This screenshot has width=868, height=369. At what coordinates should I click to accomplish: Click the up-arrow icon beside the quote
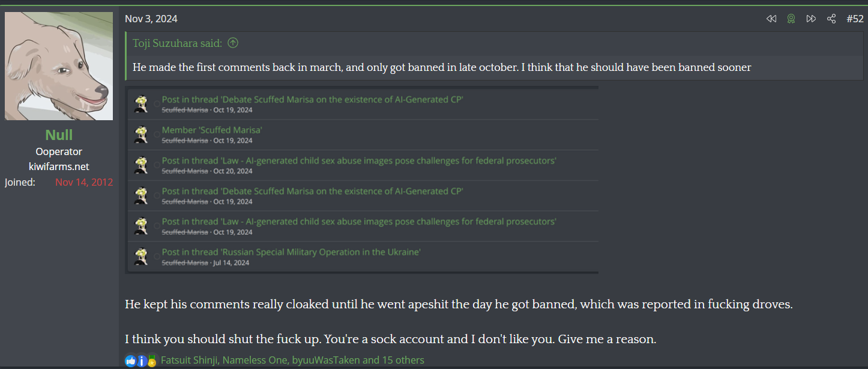click(233, 43)
